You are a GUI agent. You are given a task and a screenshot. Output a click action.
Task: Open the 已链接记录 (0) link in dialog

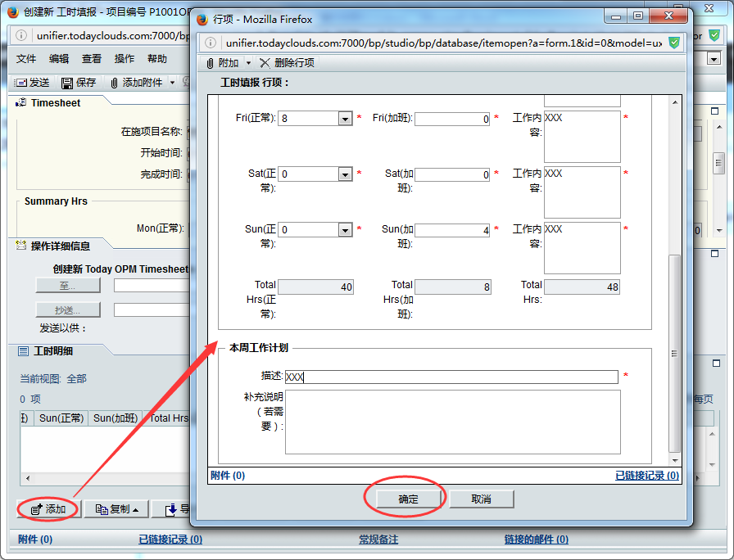tap(646, 476)
